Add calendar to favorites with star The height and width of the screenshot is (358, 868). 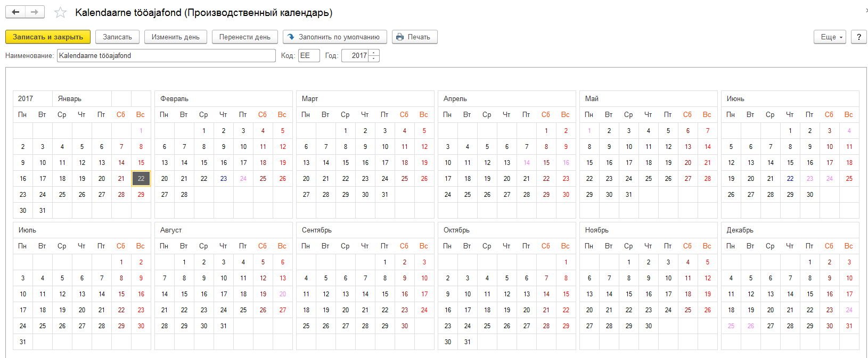tap(61, 13)
